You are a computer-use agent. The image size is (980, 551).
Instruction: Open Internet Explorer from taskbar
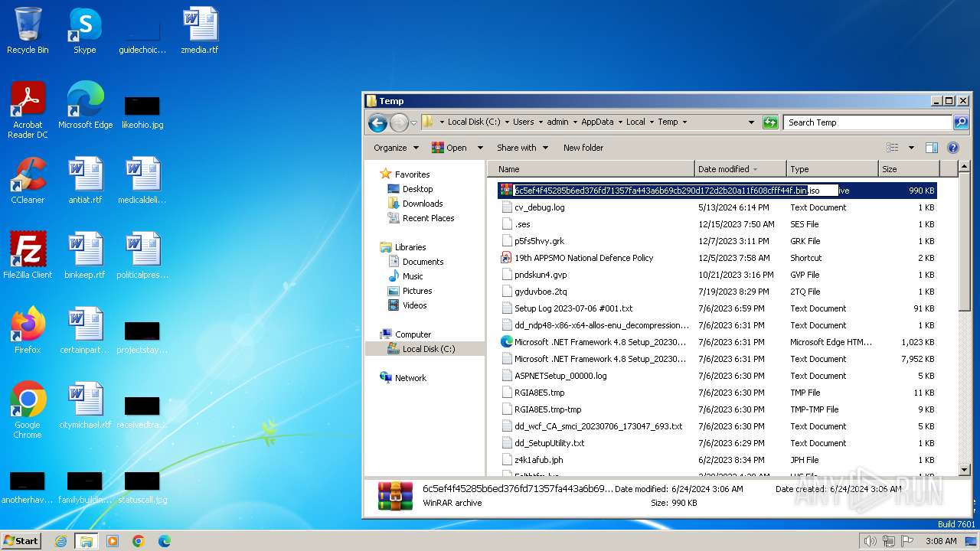(60, 541)
